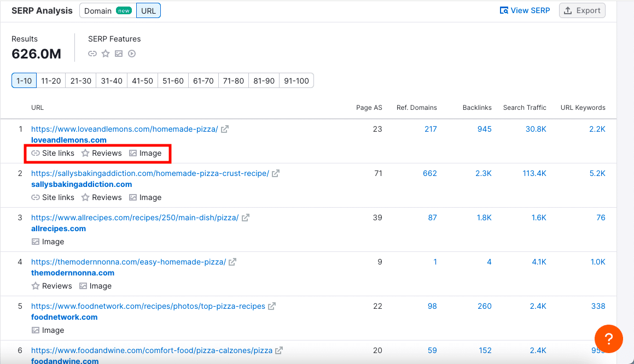Select results page 31-40

[112, 81]
